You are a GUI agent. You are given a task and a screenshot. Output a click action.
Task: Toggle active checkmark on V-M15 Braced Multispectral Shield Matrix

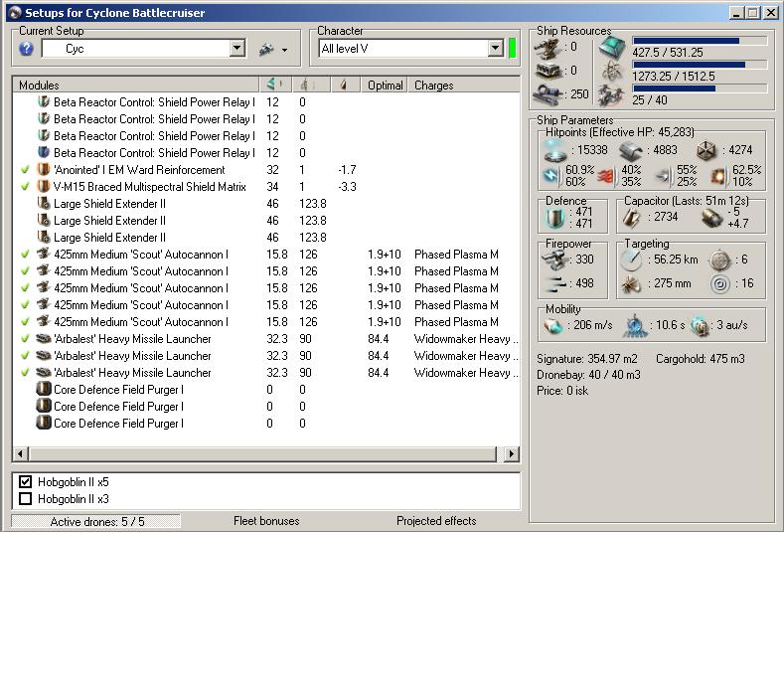coord(25,187)
